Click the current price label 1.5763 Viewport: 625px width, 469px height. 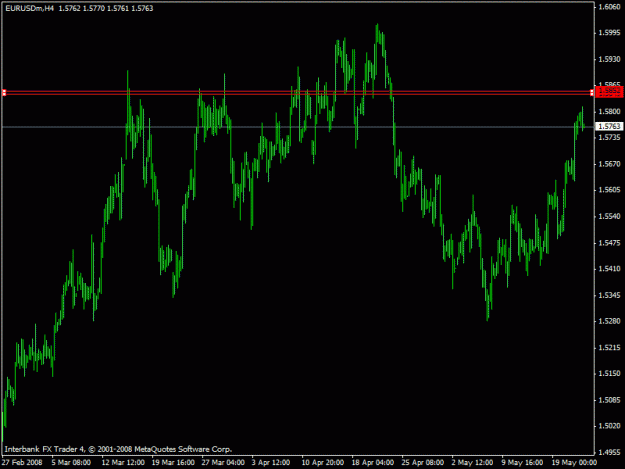[x=609, y=126]
